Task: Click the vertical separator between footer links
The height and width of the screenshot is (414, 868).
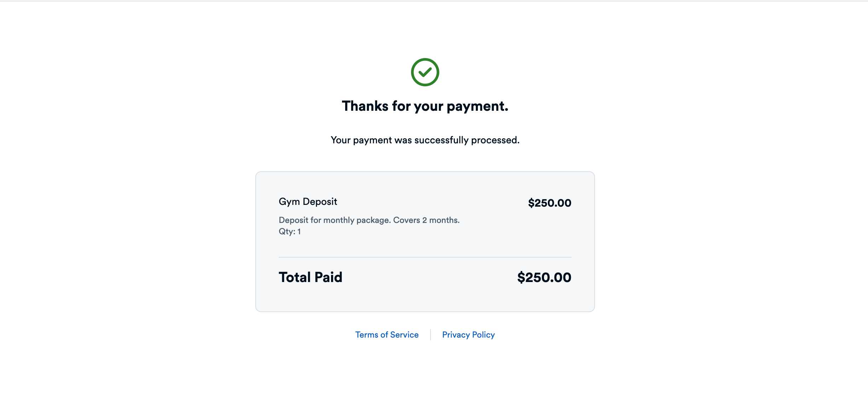Action: 430,335
